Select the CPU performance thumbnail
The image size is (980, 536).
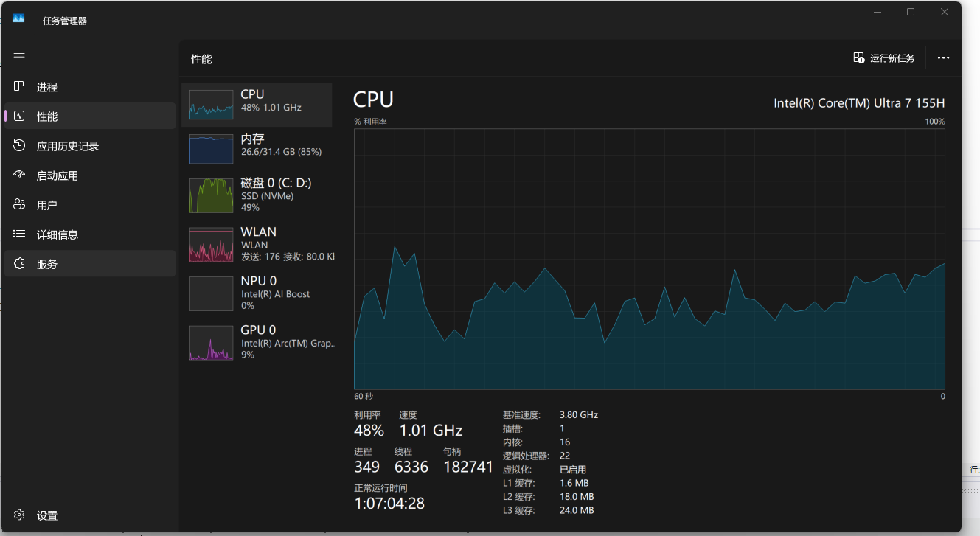pyautogui.click(x=210, y=105)
